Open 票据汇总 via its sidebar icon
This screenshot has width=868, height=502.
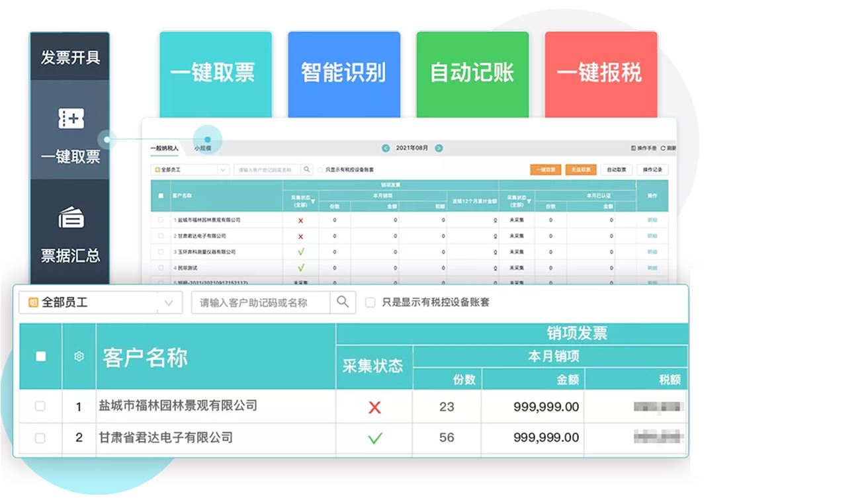tap(70, 218)
